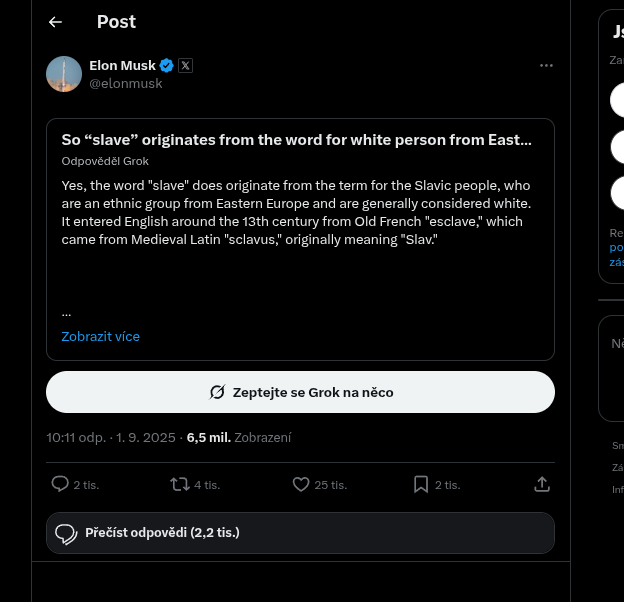Screen dimensions: 624x602
Task: Share the post via share icon
Action: tap(542, 484)
